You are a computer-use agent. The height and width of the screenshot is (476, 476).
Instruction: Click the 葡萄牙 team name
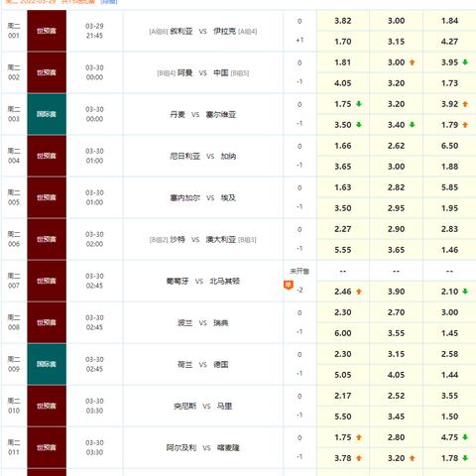[x=178, y=282]
